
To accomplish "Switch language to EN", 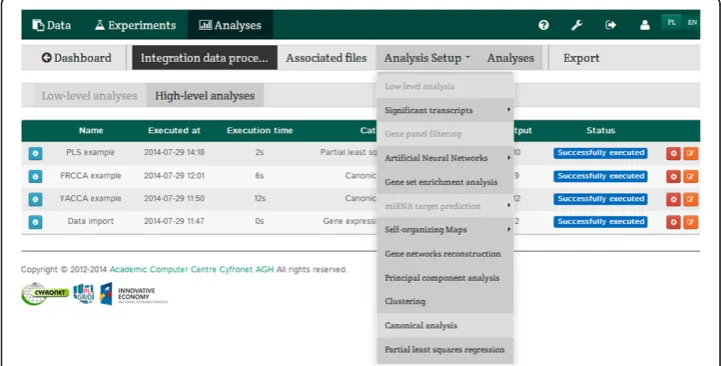I will (692, 23).
